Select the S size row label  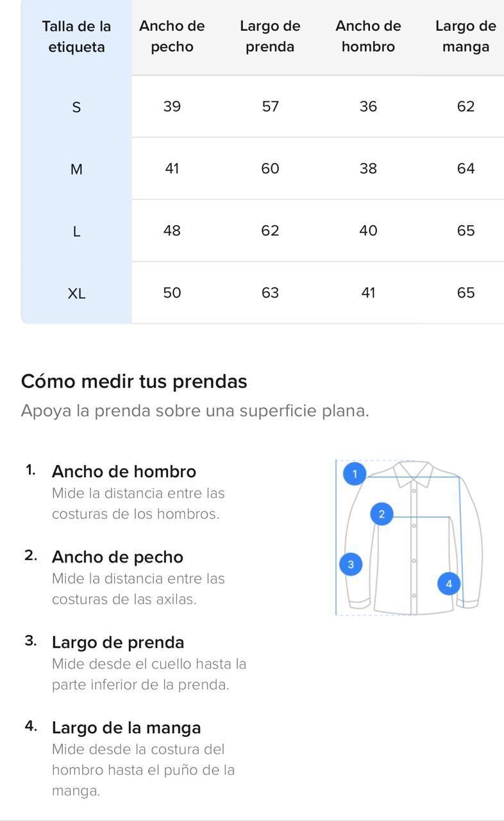click(x=76, y=107)
